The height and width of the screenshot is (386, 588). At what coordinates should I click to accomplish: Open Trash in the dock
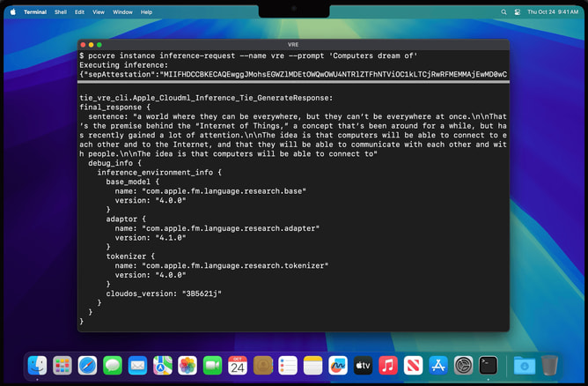[x=549, y=366]
